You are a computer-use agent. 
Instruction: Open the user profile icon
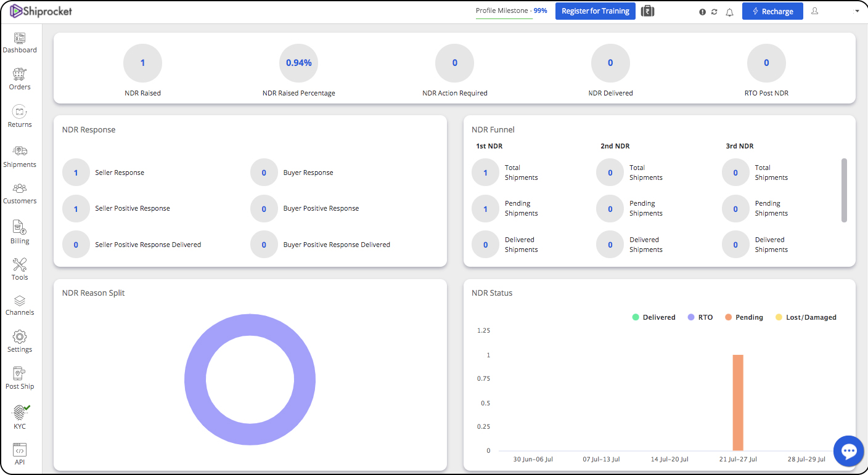click(815, 11)
